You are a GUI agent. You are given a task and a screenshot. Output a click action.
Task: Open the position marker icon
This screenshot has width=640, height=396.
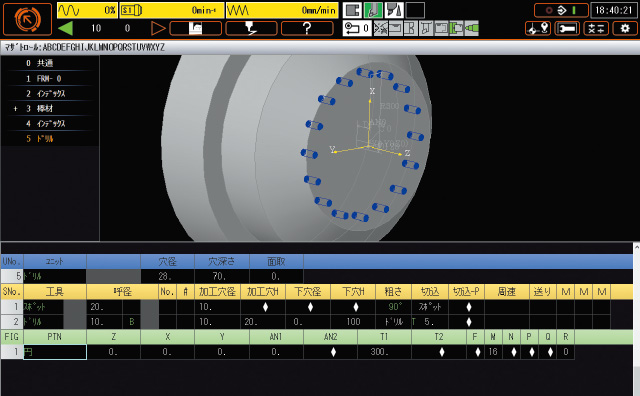tap(538, 29)
